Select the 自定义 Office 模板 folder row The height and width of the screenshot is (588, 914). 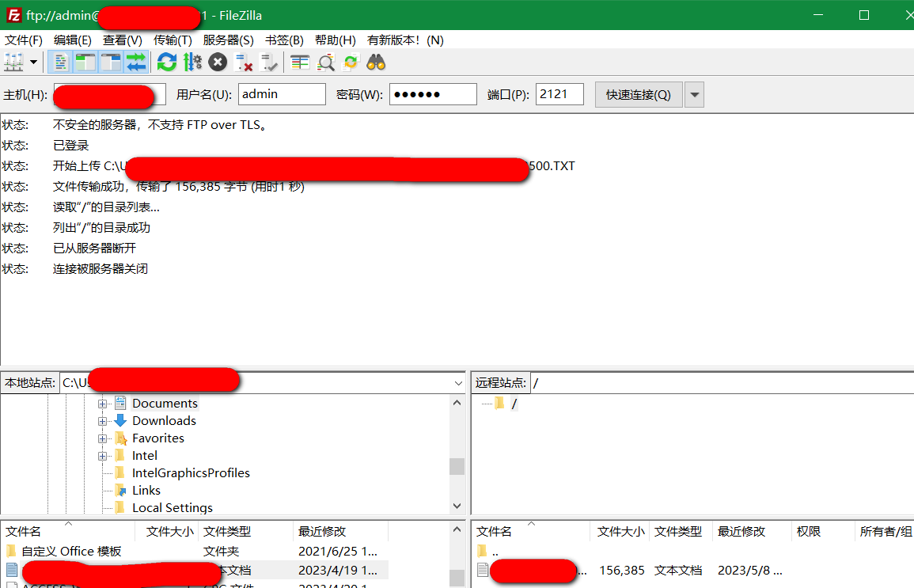pos(195,552)
